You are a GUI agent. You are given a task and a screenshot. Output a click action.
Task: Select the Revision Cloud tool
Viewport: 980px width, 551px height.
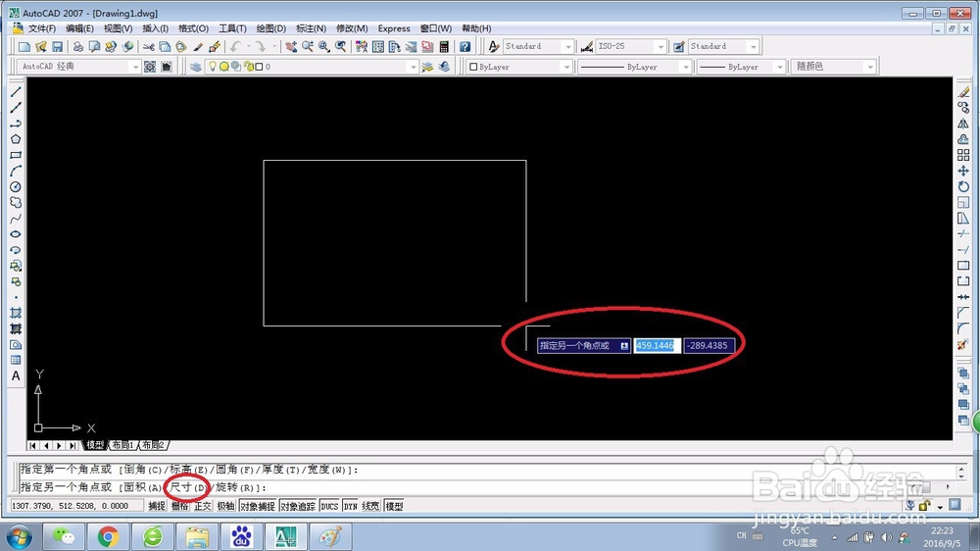pos(16,203)
